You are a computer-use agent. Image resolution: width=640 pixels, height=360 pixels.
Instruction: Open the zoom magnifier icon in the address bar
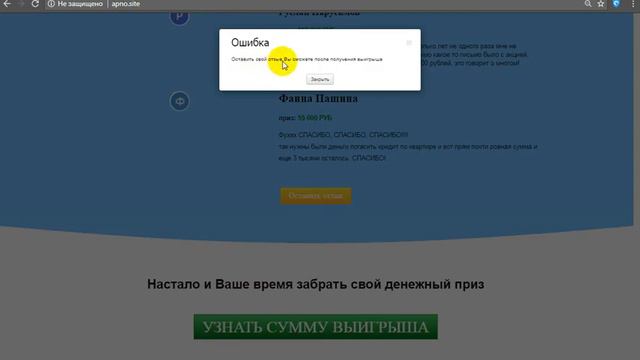[x=588, y=4]
